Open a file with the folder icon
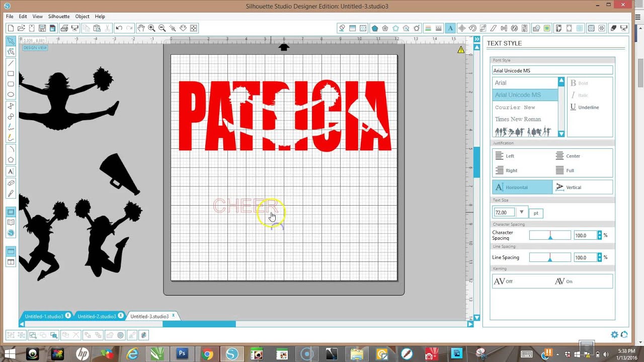 21,28
